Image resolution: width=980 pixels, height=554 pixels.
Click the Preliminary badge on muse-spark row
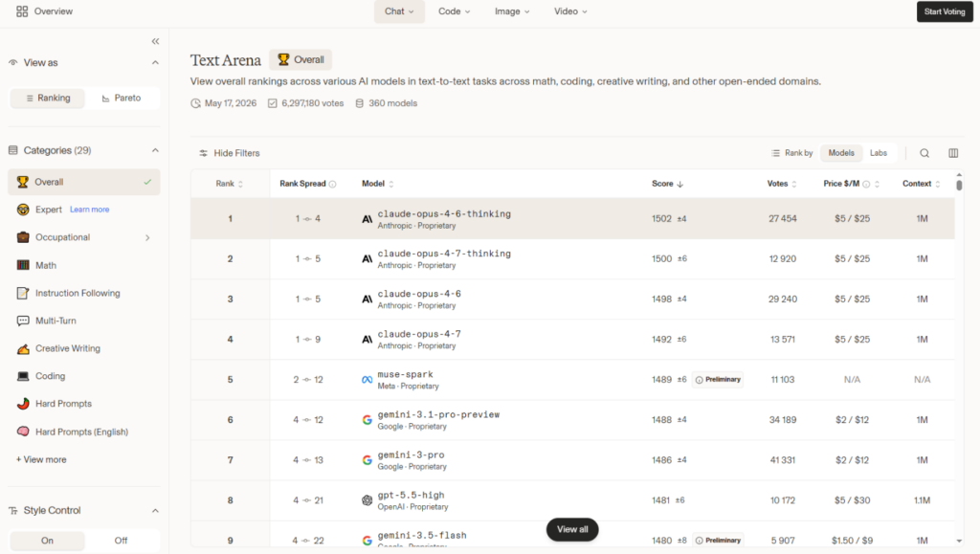click(x=718, y=380)
